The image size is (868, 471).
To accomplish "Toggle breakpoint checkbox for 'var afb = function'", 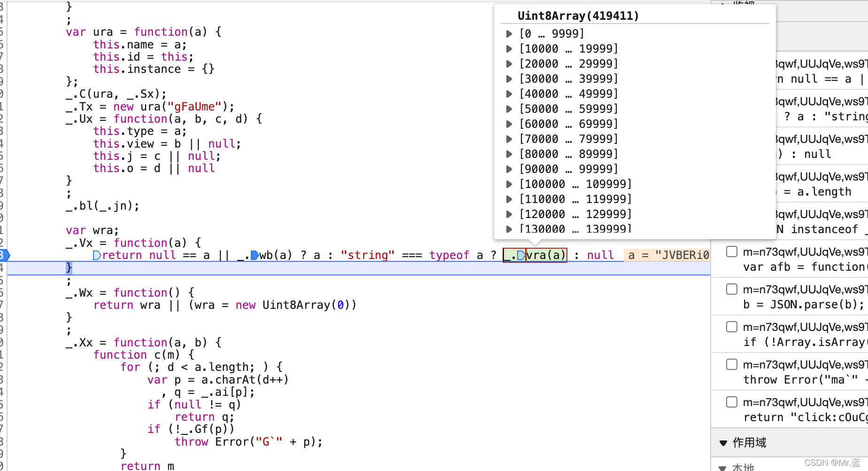I will pyautogui.click(x=732, y=251).
